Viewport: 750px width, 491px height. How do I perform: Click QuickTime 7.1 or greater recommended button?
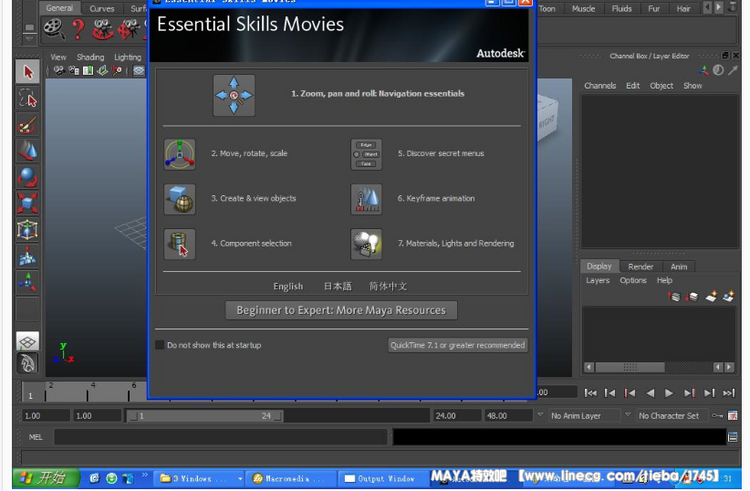point(458,345)
